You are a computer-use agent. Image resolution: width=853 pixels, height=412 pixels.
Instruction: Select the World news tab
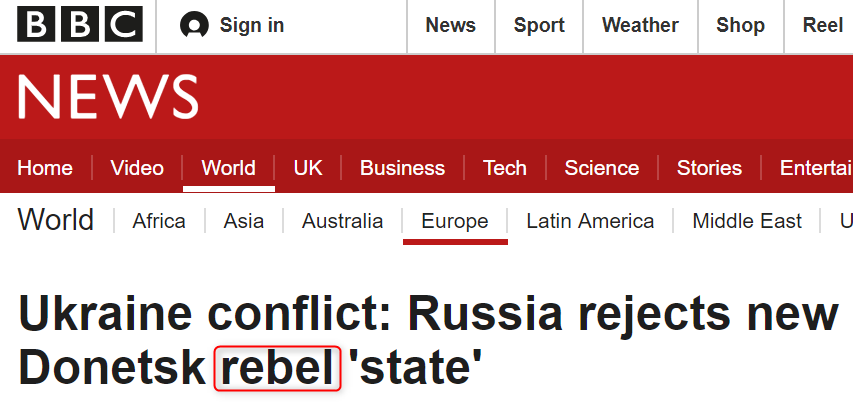click(x=228, y=168)
